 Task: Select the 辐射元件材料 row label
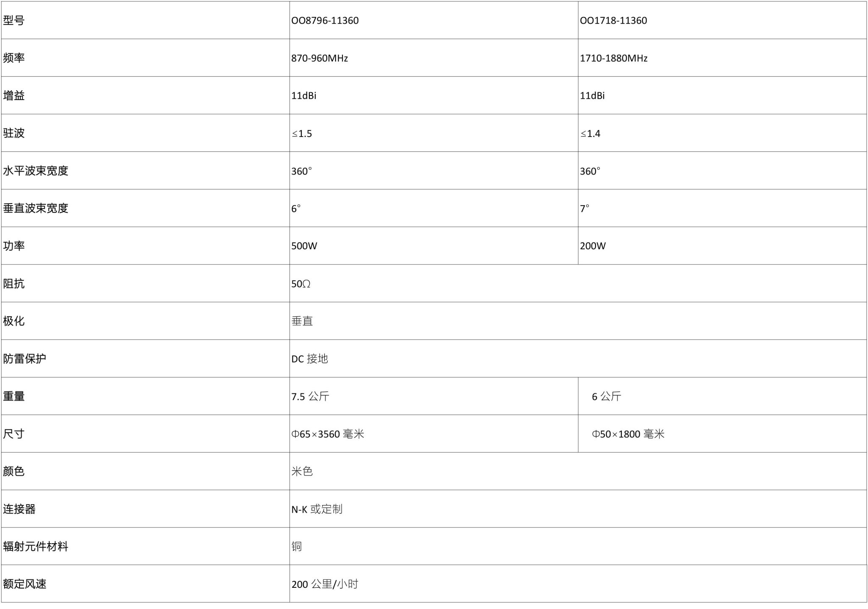pyautogui.click(x=36, y=546)
